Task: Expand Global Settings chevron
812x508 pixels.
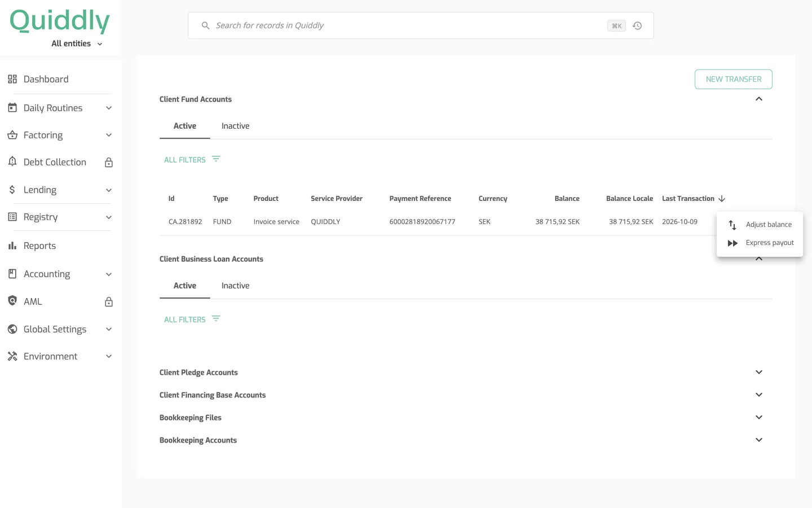Action: tap(109, 329)
